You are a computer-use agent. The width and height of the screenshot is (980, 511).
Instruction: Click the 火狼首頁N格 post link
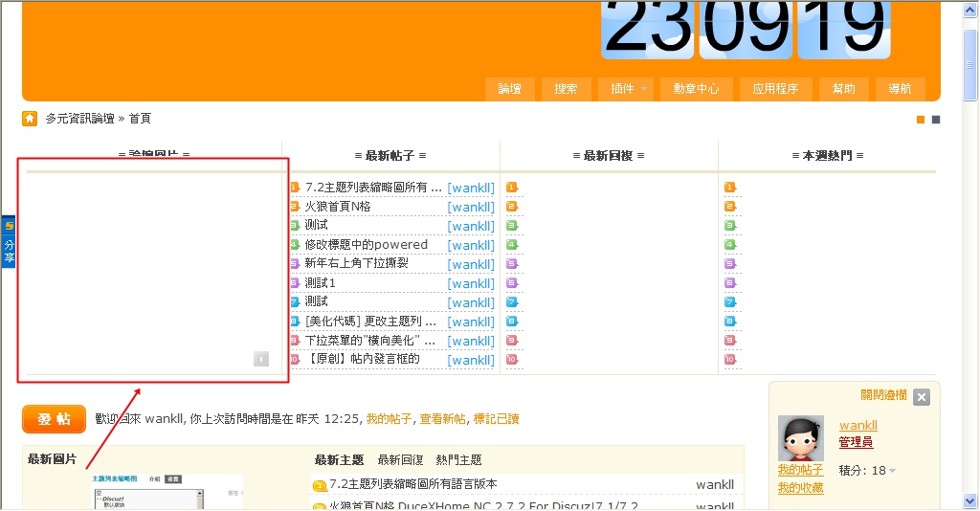point(338,207)
